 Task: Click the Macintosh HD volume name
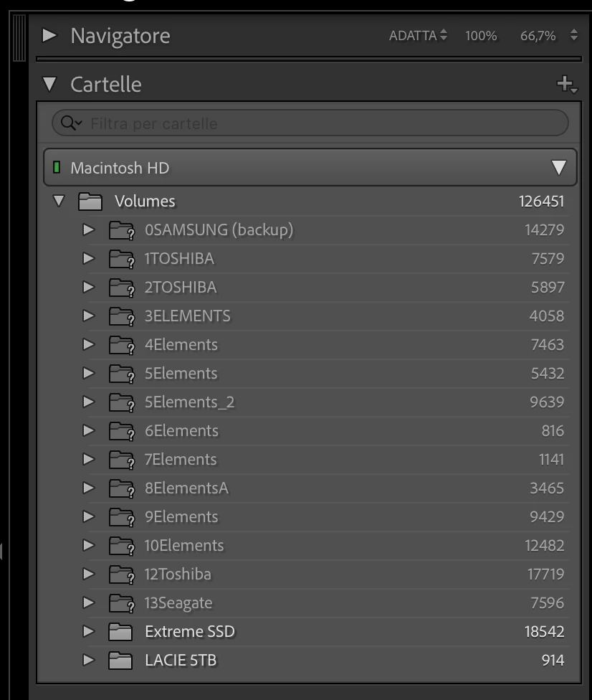(120, 168)
